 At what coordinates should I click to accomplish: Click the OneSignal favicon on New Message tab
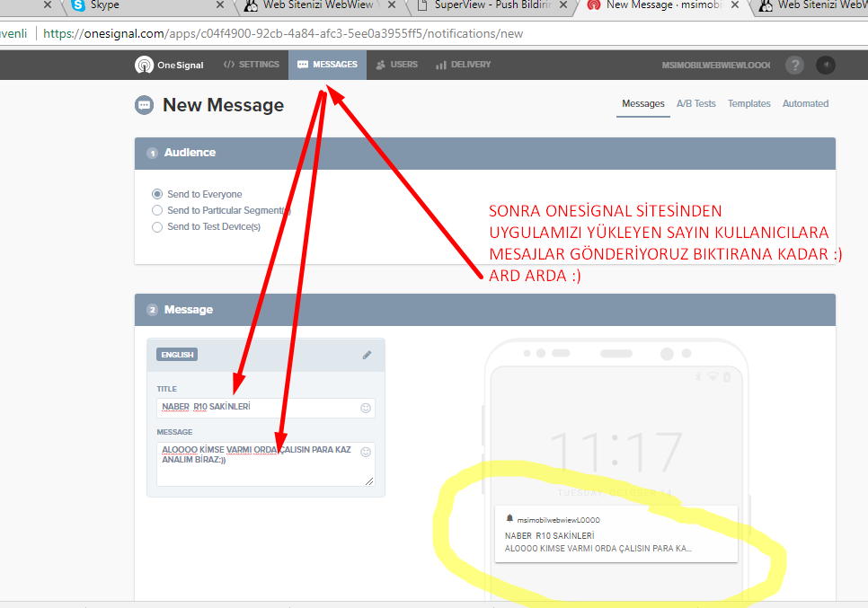(x=594, y=5)
